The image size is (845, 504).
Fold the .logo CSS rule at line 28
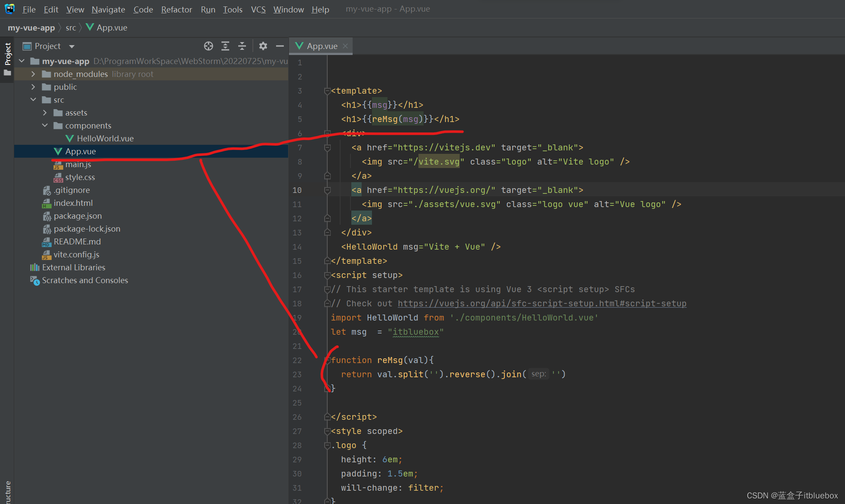click(x=327, y=445)
